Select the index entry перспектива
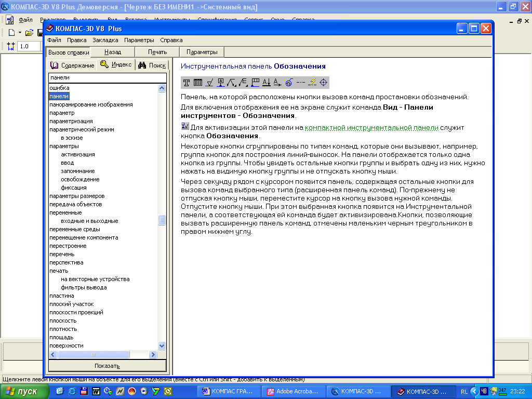The width and height of the screenshot is (532, 399). click(66, 262)
